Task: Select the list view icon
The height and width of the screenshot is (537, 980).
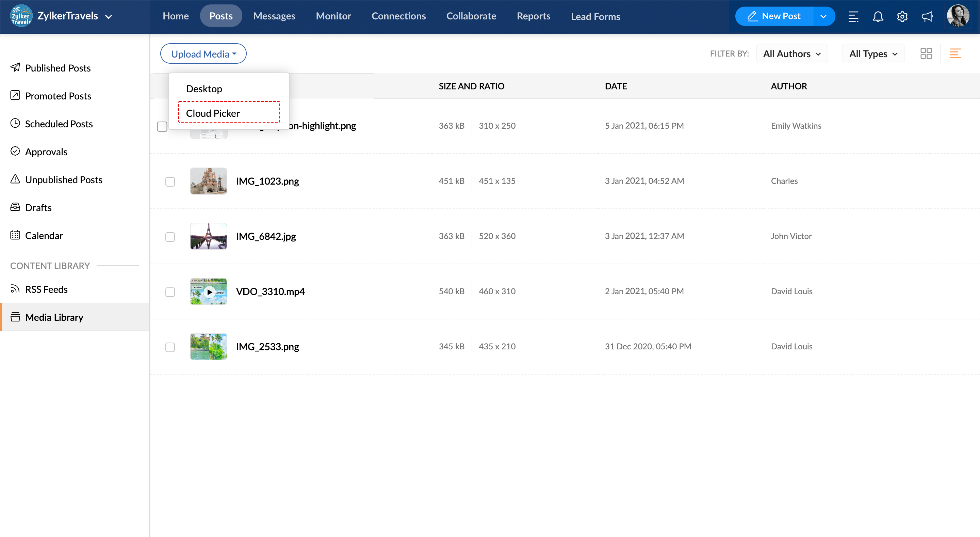Action: click(x=955, y=54)
